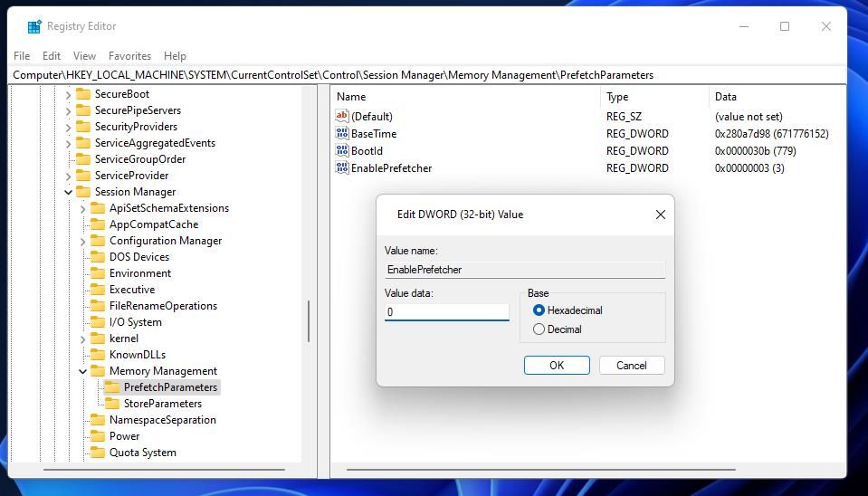Open the File menu
Screen dimensions: 868x496
(22, 56)
